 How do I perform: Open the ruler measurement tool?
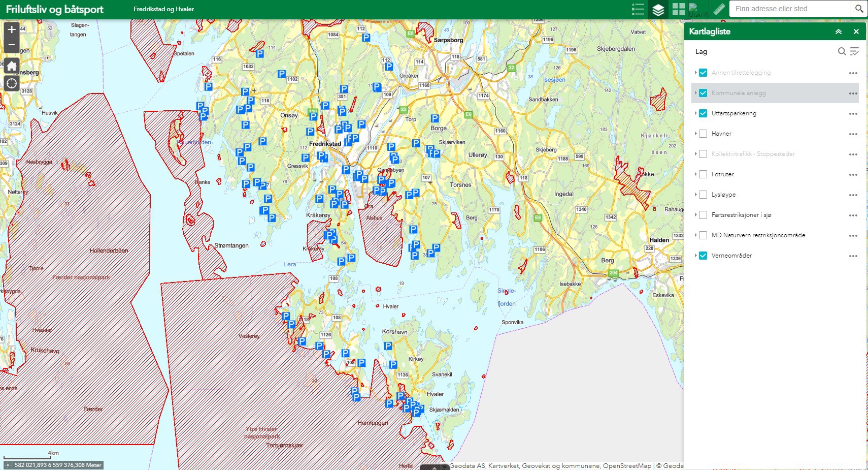719,9
